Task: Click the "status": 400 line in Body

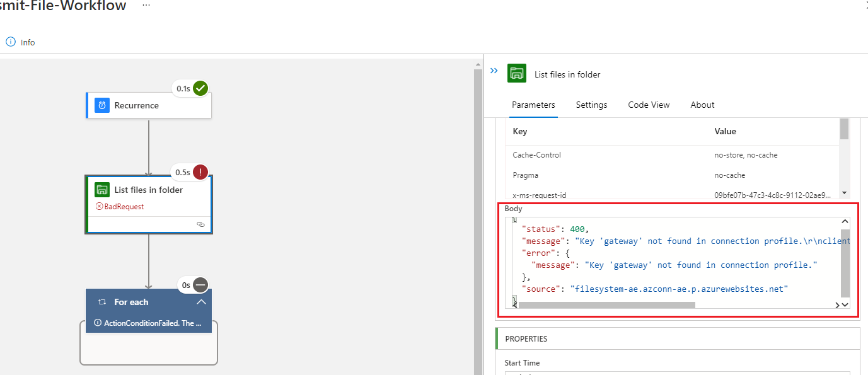Action: point(555,229)
